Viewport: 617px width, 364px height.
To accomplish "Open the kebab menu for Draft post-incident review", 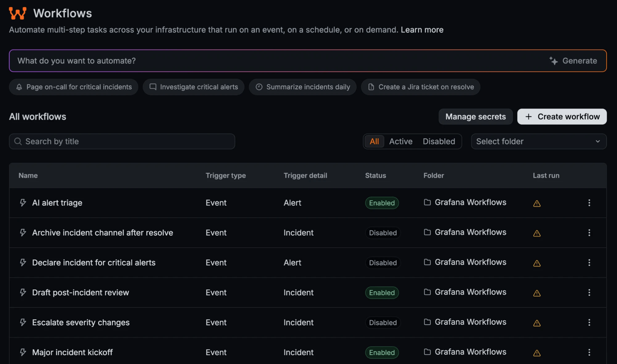I will [x=589, y=292].
